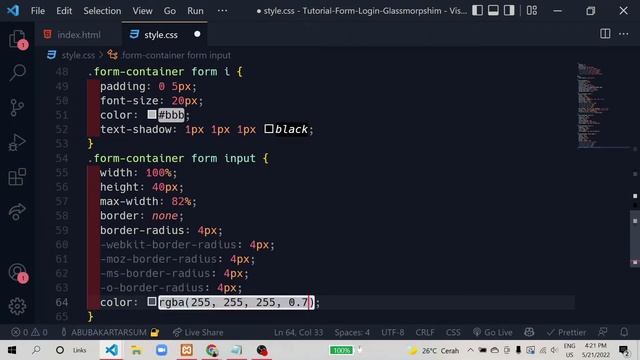Expand hidden menu items with title bar ellipsis
Viewport: 640px width, 360px height.
pos(222,11)
